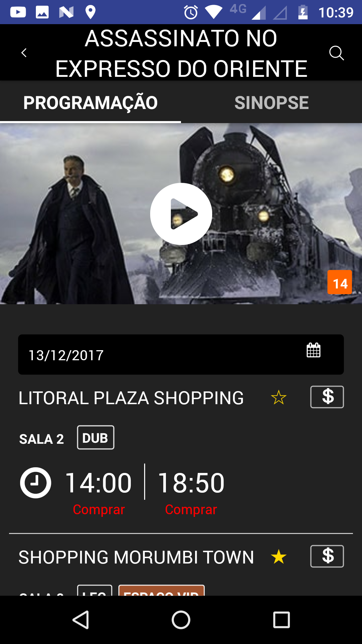Open the search magnifier icon

click(x=337, y=53)
